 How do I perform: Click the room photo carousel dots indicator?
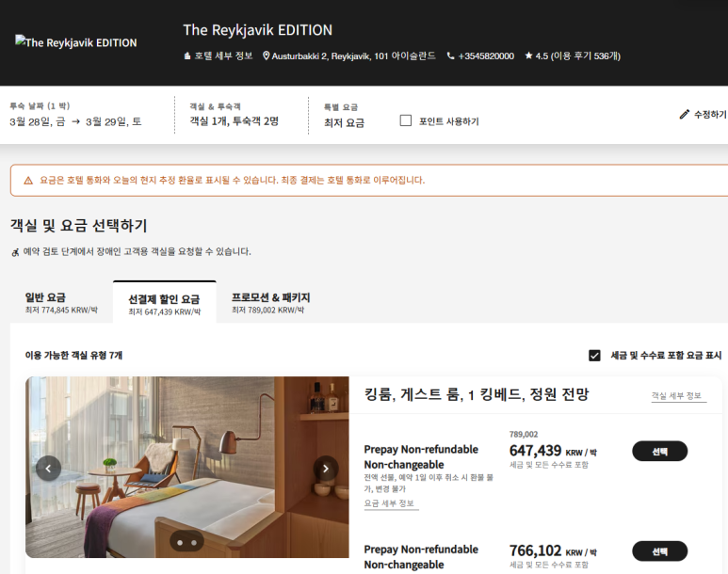186,542
